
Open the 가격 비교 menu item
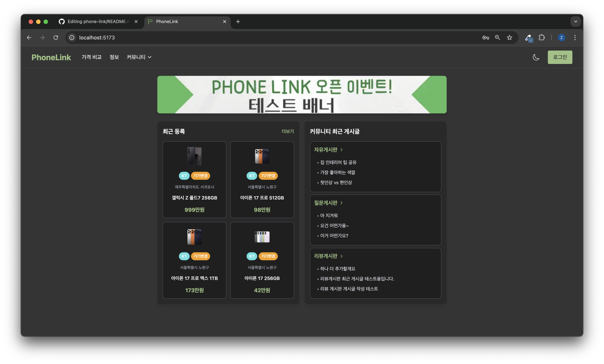coord(91,57)
